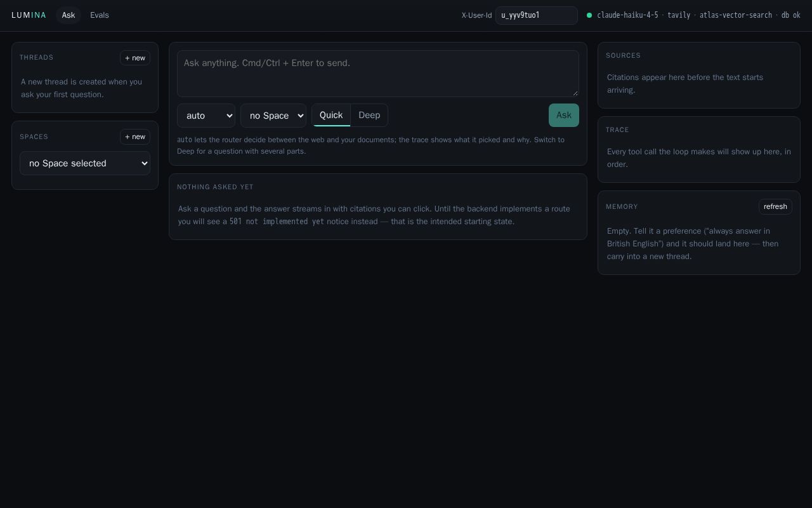Click the TRACE panel heading
Image resolution: width=812 pixels, height=508 pixels.
(617, 130)
